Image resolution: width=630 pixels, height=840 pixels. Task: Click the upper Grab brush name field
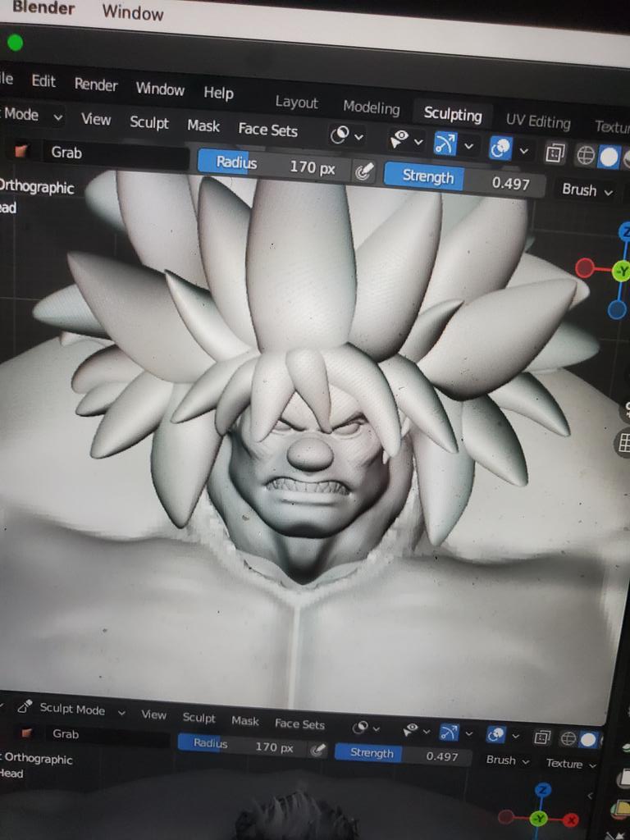[116, 156]
